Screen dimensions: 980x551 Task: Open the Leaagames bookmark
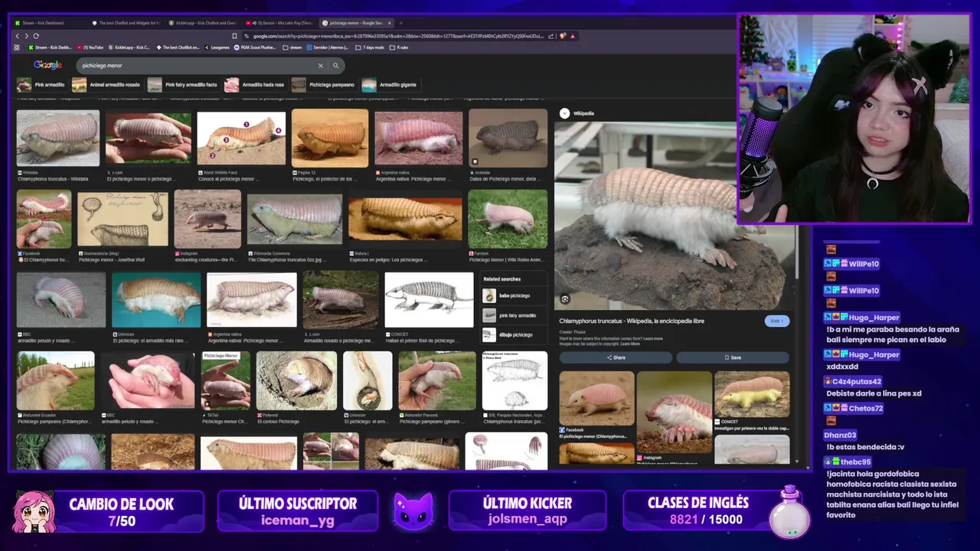217,47
